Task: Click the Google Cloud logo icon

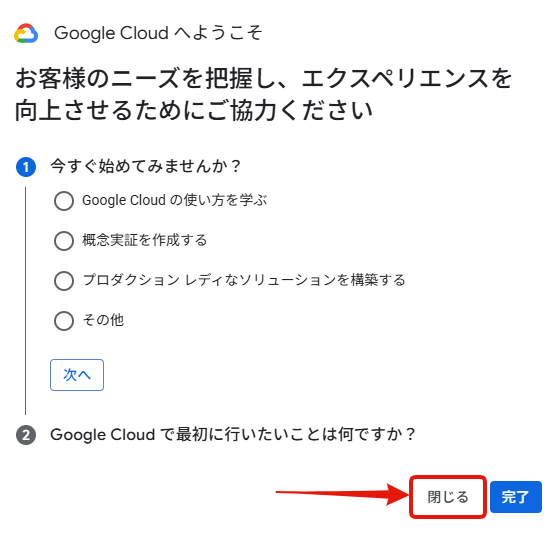Action: tap(26, 33)
